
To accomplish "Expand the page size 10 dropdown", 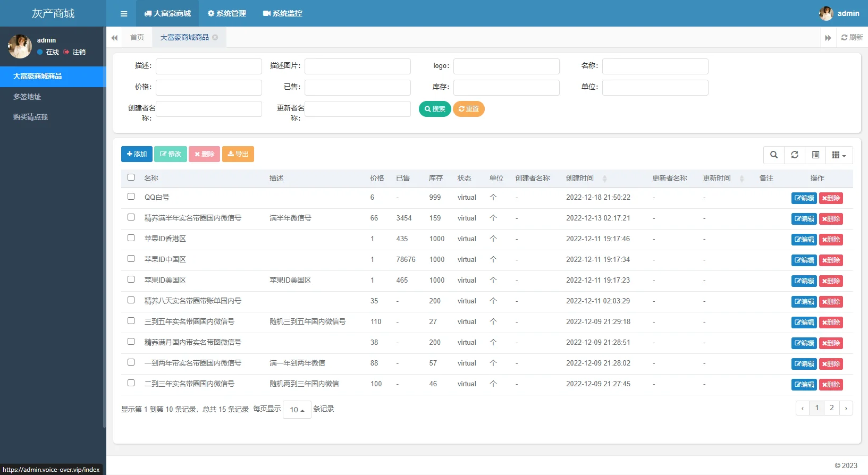I will point(297,410).
